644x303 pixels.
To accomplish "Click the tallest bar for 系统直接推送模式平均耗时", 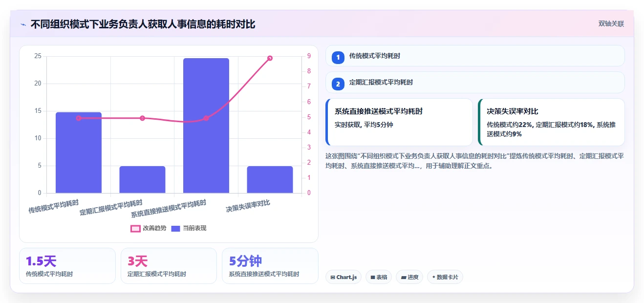I will [x=206, y=126].
